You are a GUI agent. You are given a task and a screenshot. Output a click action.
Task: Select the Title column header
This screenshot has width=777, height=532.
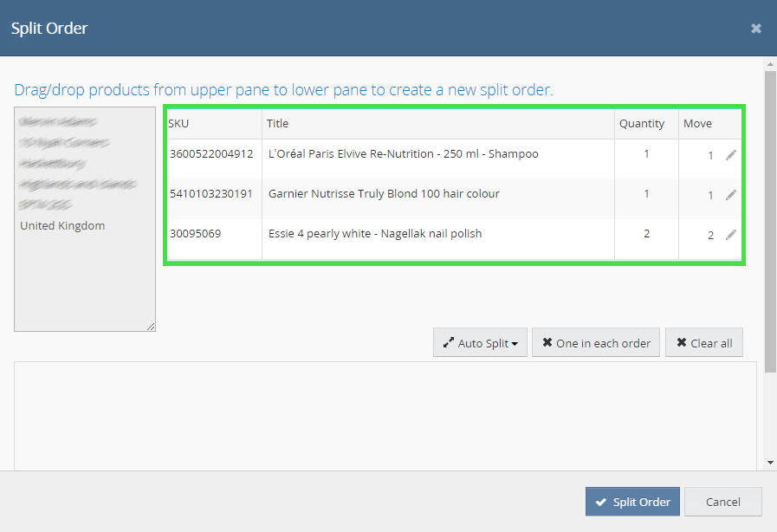pyautogui.click(x=277, y=123)
